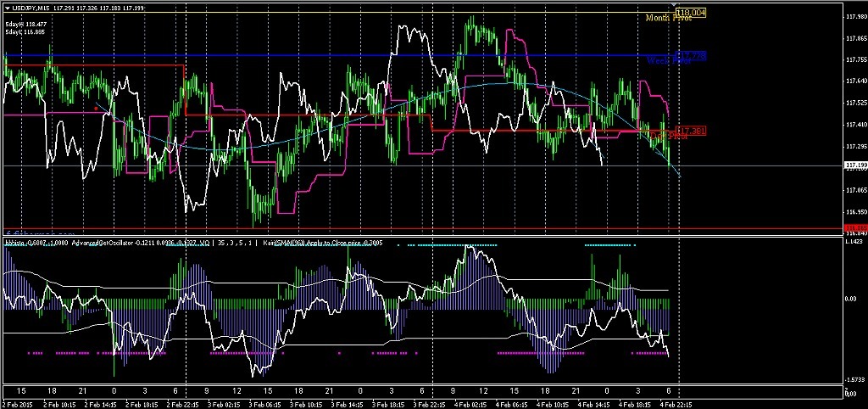Click the current price 117.199 axis label
The width and height of the screenshot is (868, 409).
coord(855,165)
